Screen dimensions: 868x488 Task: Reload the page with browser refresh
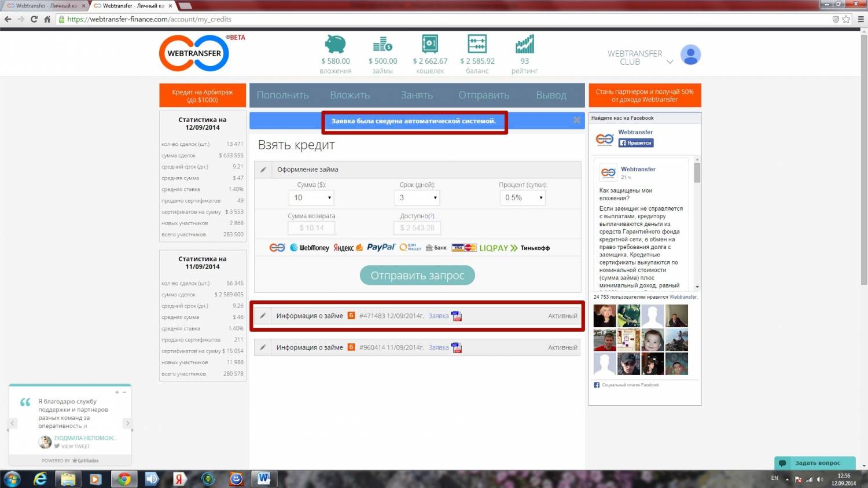(34, 19)
